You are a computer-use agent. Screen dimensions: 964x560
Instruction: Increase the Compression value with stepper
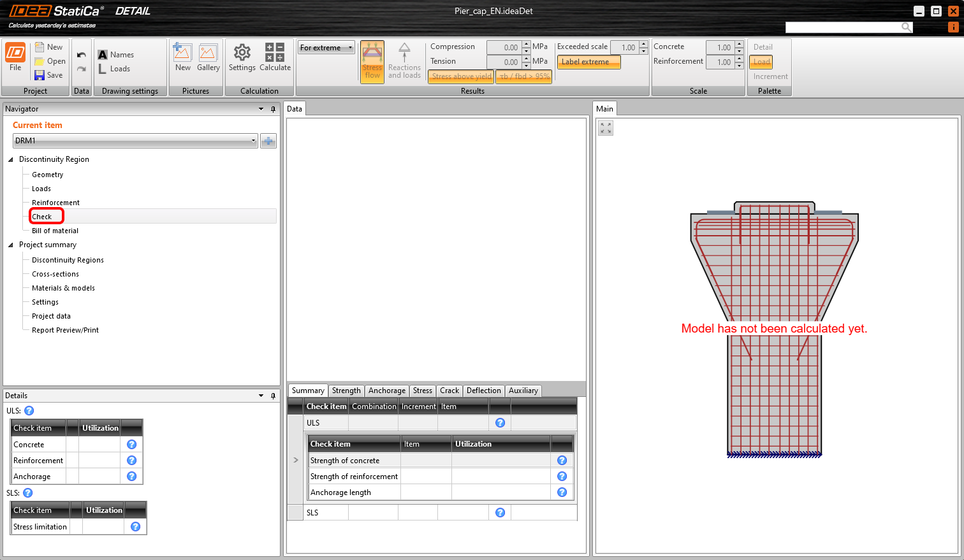(526, 44)
